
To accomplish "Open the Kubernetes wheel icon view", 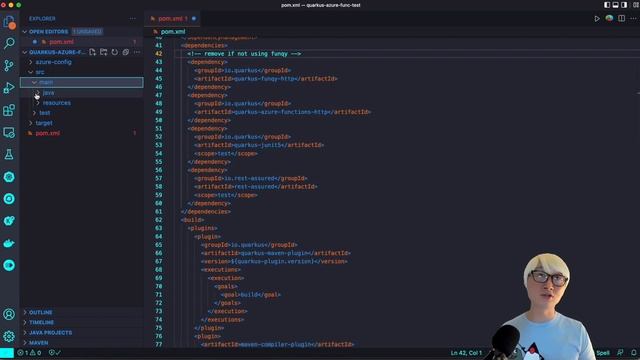I will 9,177.
